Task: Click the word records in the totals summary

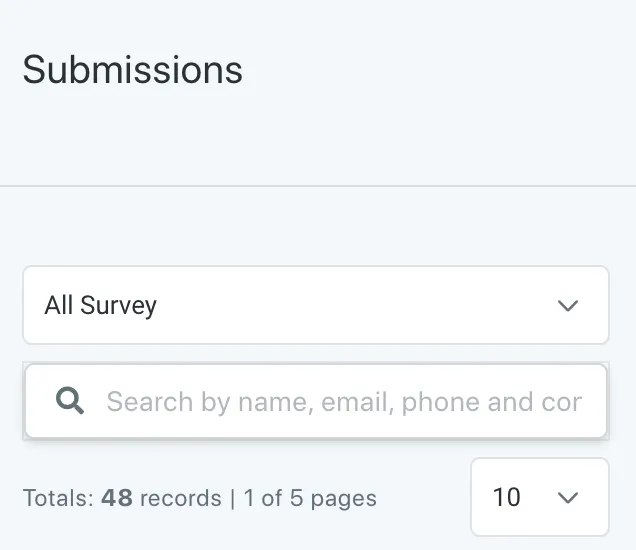Action: tap(180, 498)
